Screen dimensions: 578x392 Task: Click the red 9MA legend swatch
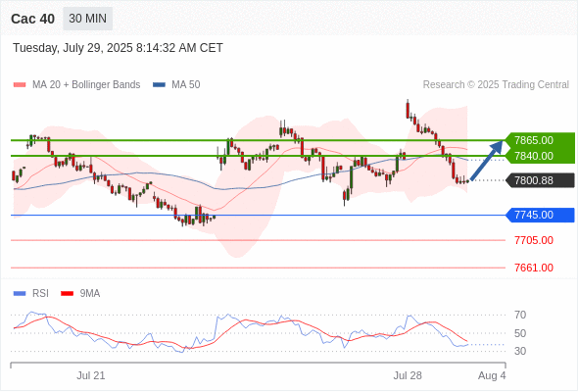pyautogui.click(x=67, y=294)
